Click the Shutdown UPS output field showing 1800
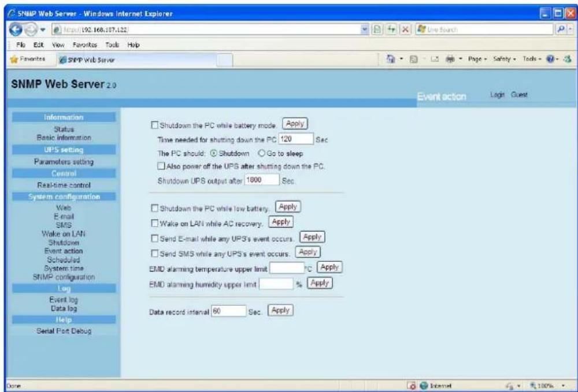 (x=262, y=180)
